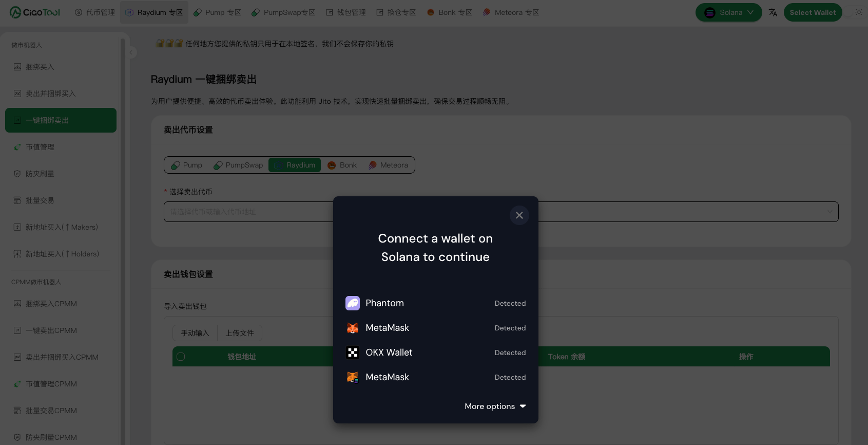Collapse the sidebar with arrow handle
The width and height of the screenshot is (868, 445).
131,52
